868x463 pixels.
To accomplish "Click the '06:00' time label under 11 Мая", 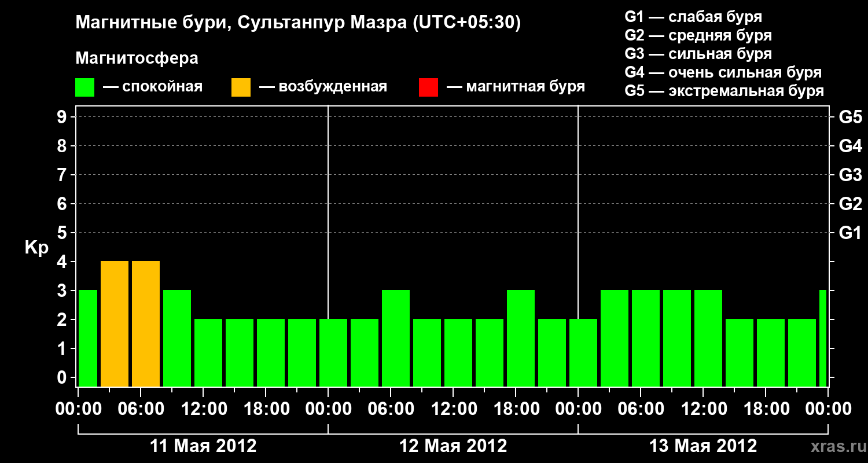I will (141, 409).
